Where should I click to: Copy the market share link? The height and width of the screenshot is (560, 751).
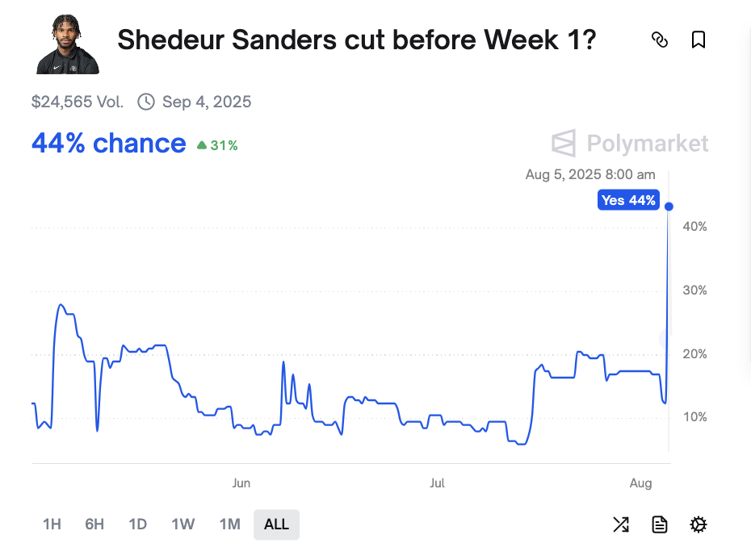tap(660, 40)
